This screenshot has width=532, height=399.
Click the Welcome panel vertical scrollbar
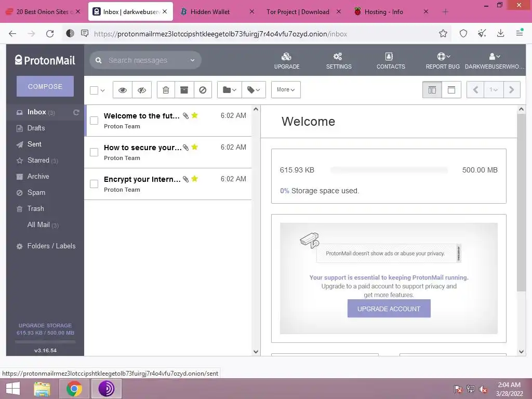(521, 202)
